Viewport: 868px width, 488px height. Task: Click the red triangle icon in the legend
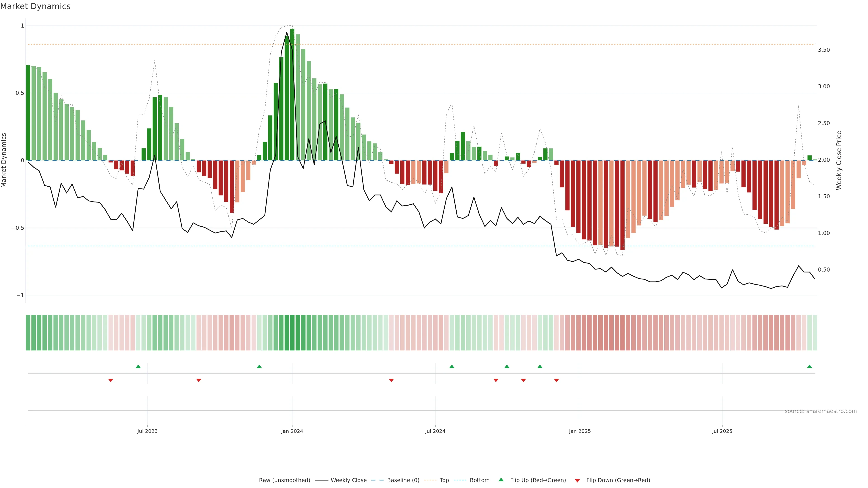(x=577, y=480)
